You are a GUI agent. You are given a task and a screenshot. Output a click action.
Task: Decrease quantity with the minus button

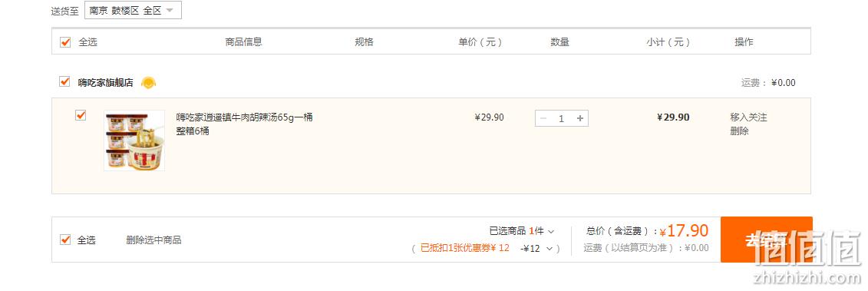[x=543, y=118]
